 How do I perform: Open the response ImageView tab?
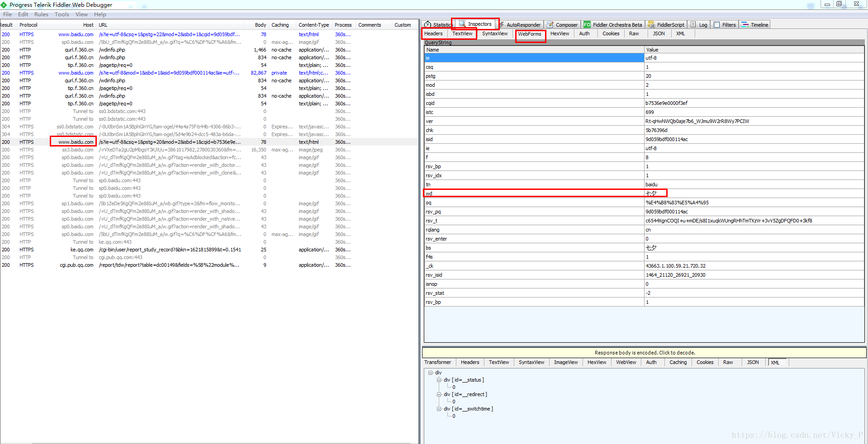(566, 362)
